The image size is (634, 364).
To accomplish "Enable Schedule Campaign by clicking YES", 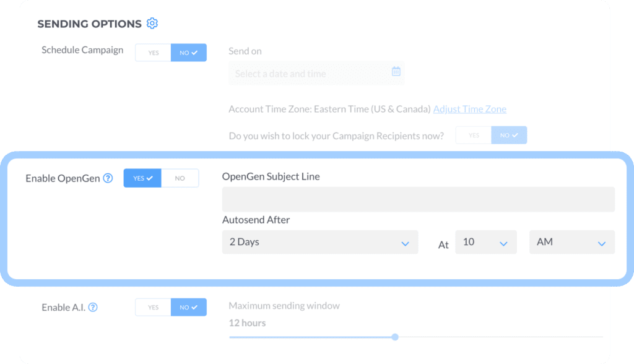I will pyautogui.click(x=152, y=53).
